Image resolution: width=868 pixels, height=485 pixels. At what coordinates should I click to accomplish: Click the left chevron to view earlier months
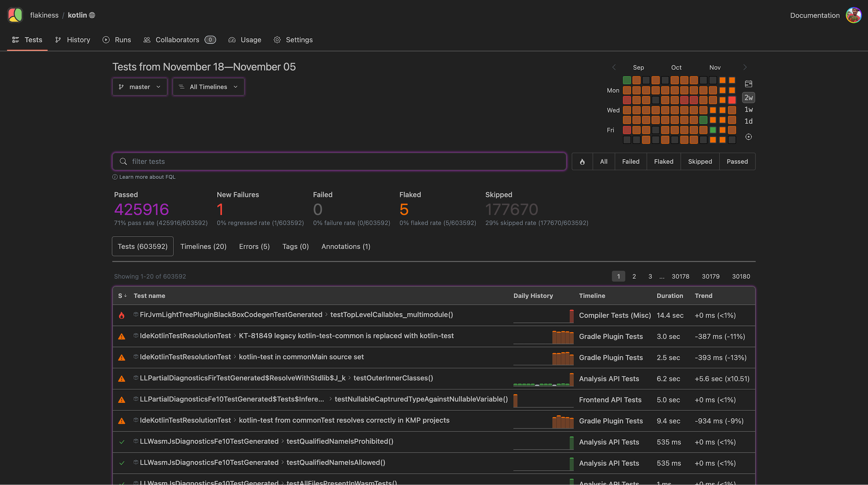point(614,67)
